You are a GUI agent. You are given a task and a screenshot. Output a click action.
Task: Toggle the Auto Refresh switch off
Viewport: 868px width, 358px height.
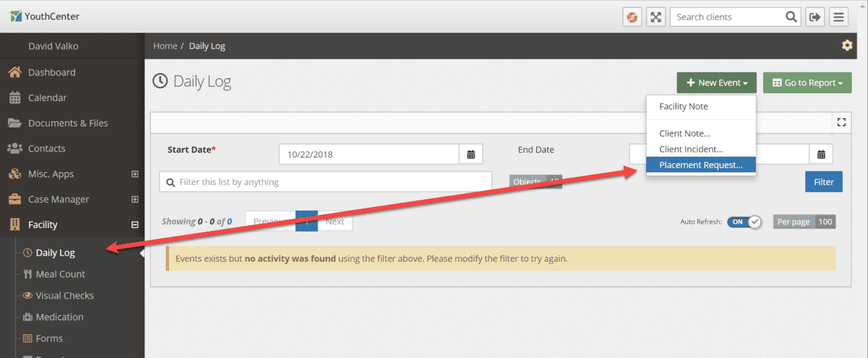tap(744, 222)
